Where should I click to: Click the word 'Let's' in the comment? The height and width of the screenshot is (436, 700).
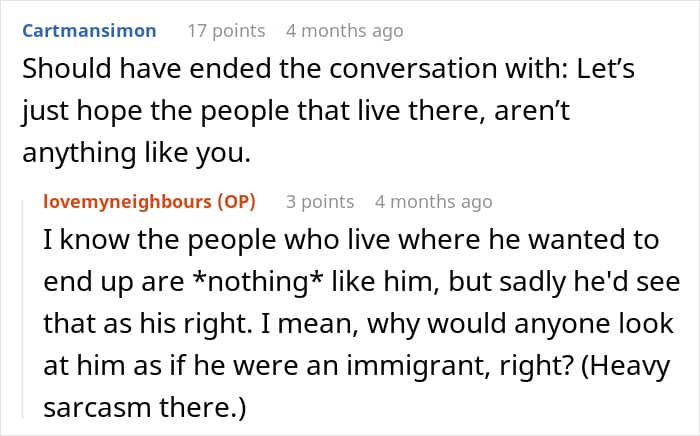[x=606, y=69]
